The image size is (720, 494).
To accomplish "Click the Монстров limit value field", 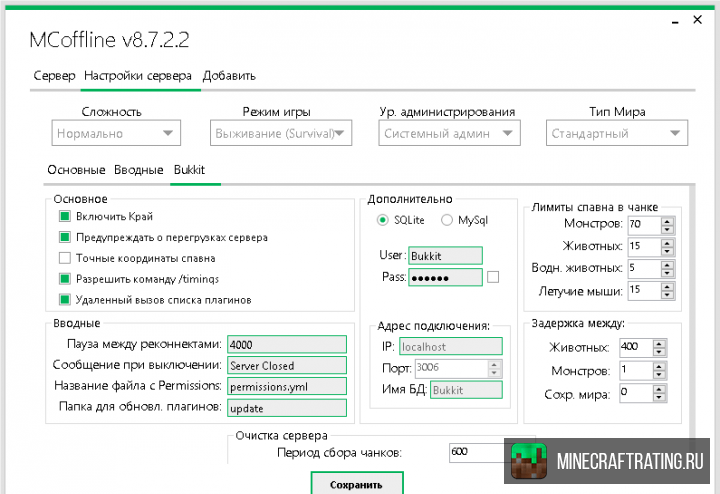I will point(645,225).
